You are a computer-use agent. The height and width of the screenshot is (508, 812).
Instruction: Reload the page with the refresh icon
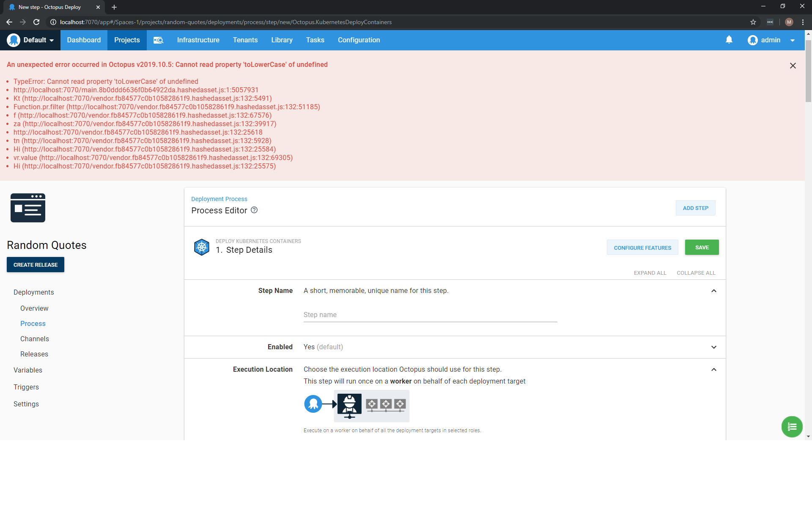[36, 22]
